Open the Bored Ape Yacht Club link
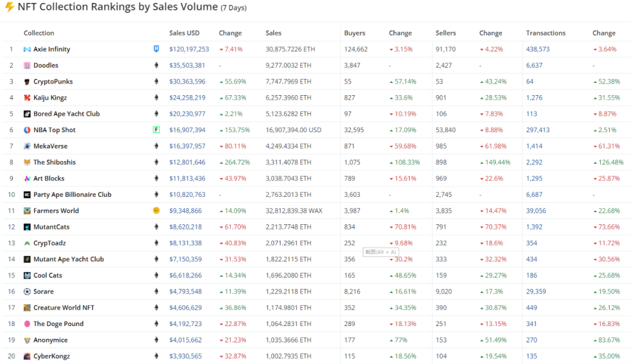Screen dimensions: 631x364 click(x=67, y=114)
